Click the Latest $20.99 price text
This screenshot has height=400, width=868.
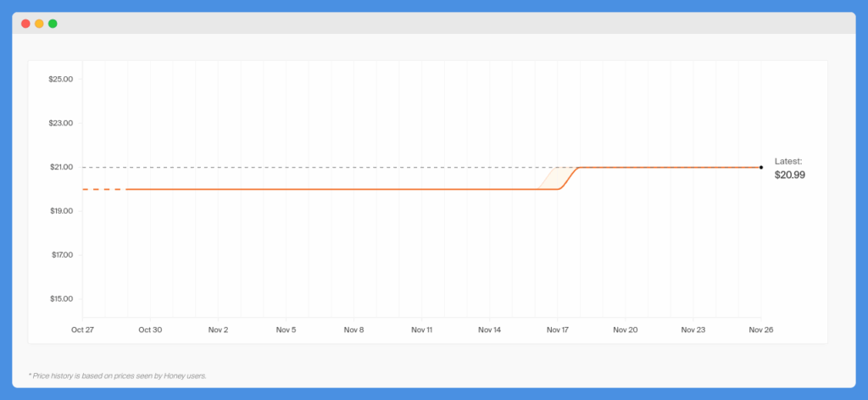[789, 169]
